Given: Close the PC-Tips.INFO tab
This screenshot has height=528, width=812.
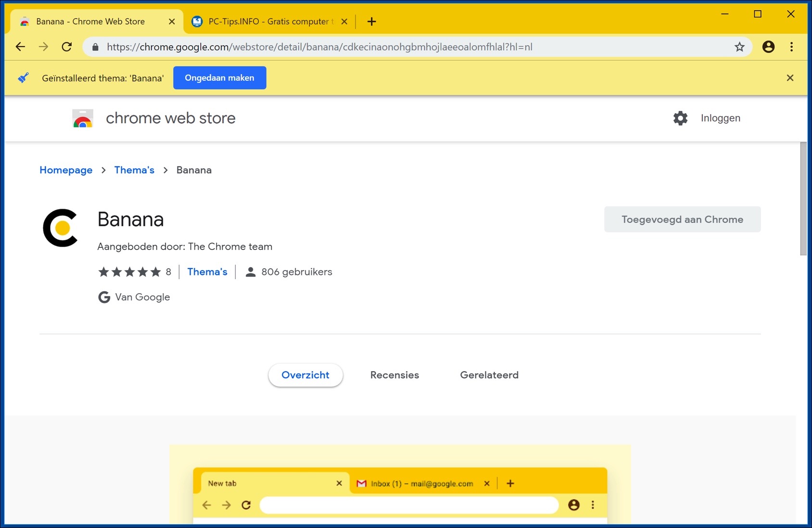Looking at the screenshot, I should pyautogui.click(x=344, y=22).
